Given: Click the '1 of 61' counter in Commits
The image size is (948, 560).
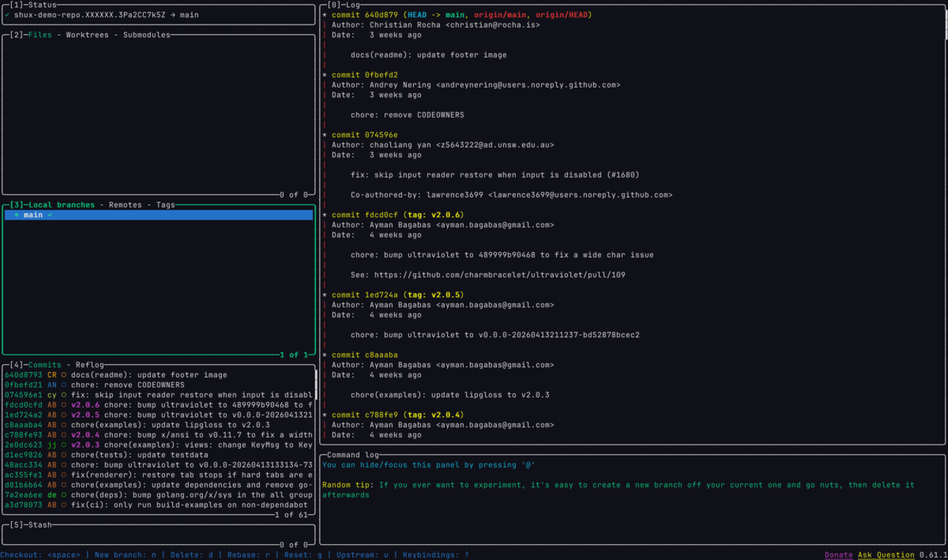Looking at the screenshot, I should pos(293,515).
